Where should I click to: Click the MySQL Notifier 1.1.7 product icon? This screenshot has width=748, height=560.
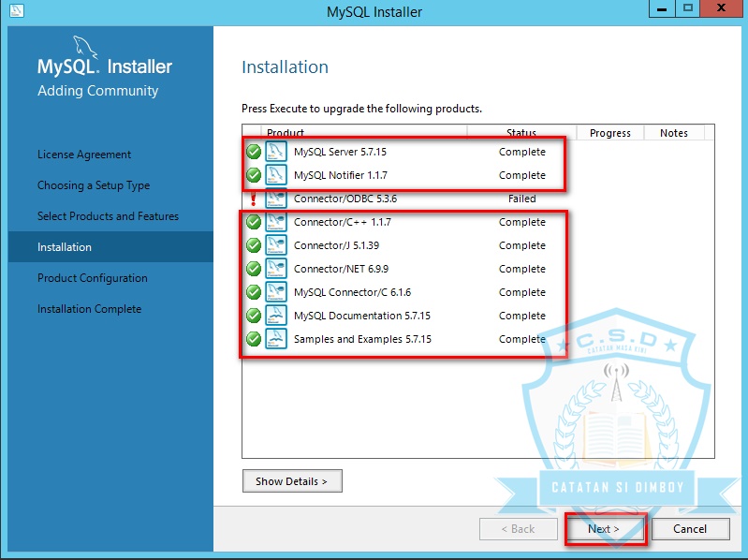tap(276, 175)
